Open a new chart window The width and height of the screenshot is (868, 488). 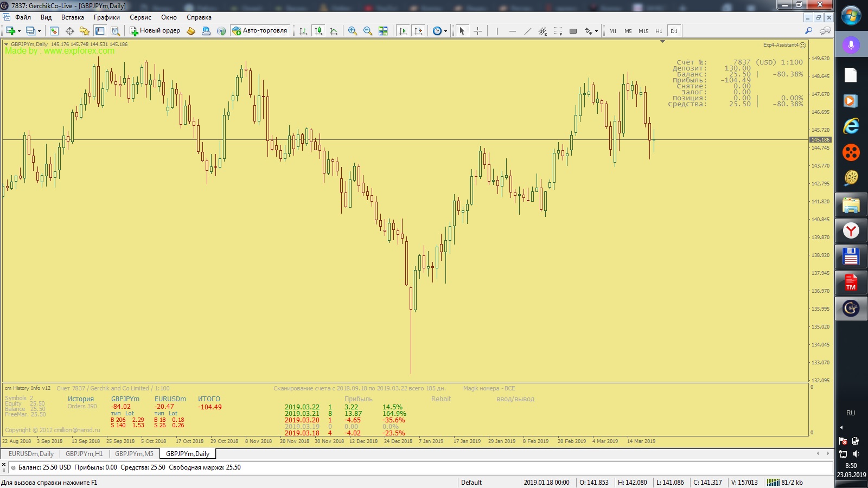[x=10, y=31]
